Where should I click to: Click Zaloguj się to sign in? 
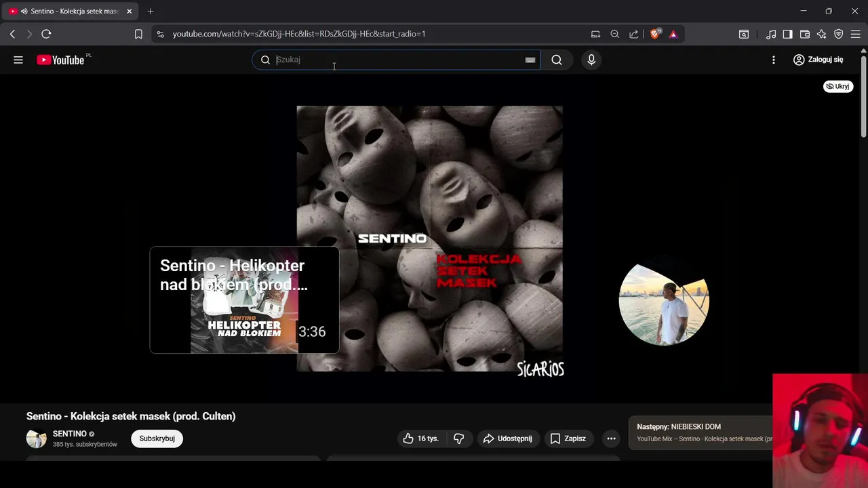[x=818, y=60]
